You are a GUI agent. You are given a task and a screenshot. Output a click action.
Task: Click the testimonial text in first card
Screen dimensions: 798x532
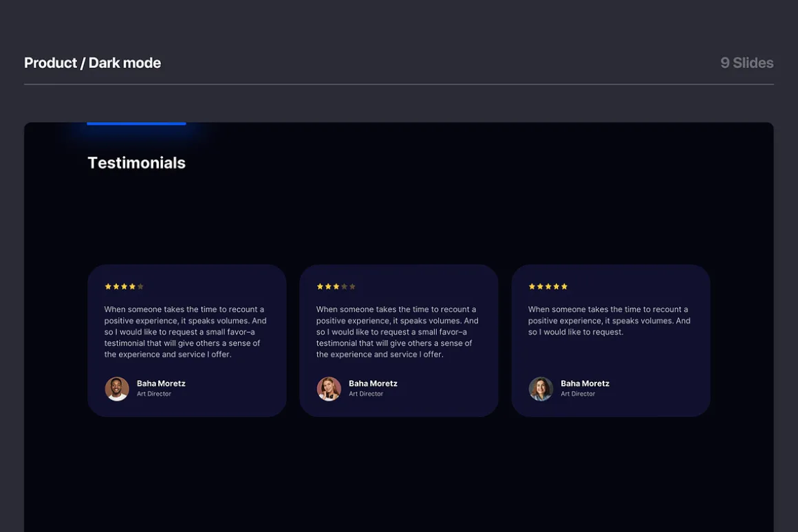(186, 331)
